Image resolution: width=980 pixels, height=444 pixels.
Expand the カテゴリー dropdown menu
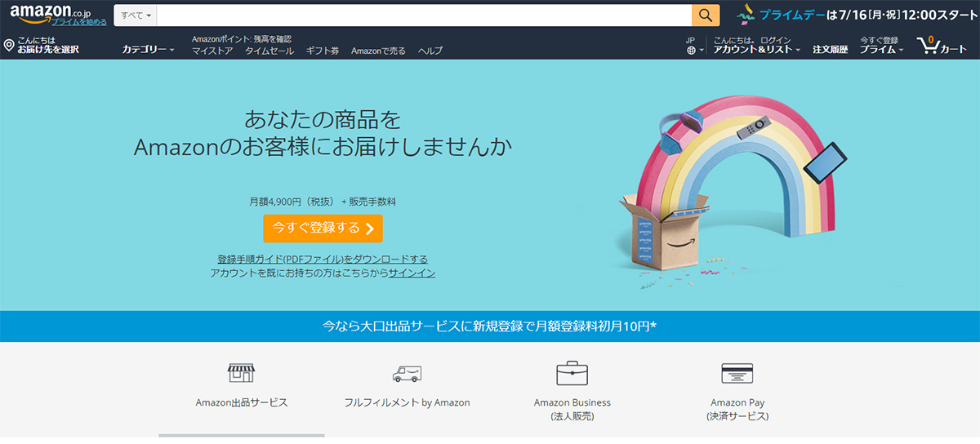click(x=148, y=50)
